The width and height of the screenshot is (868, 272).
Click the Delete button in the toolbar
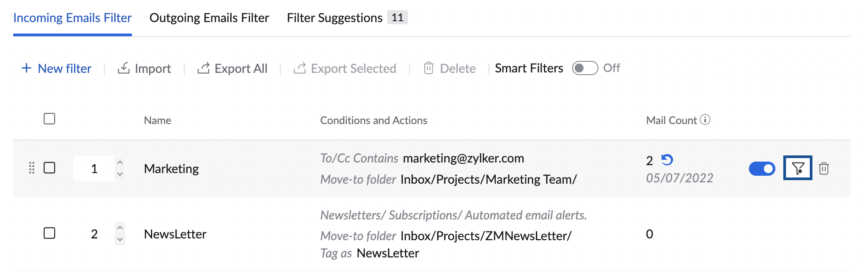click(449, 68)
